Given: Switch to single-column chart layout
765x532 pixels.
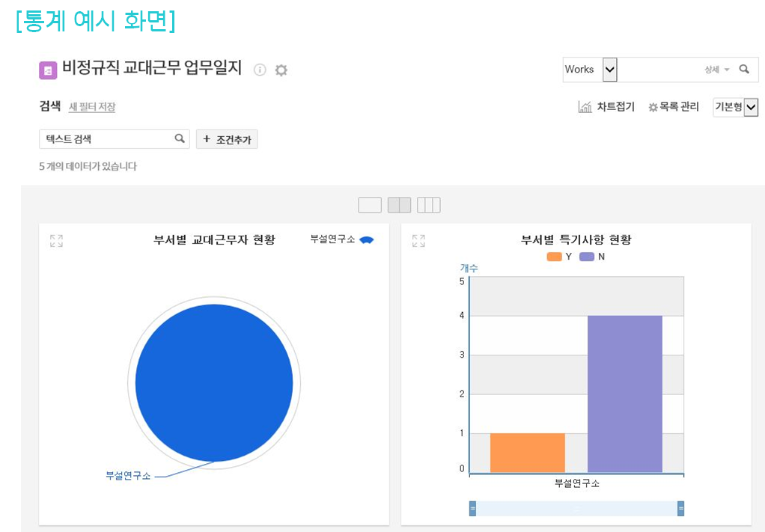Looking at the screenshot, I should [370, 205].
